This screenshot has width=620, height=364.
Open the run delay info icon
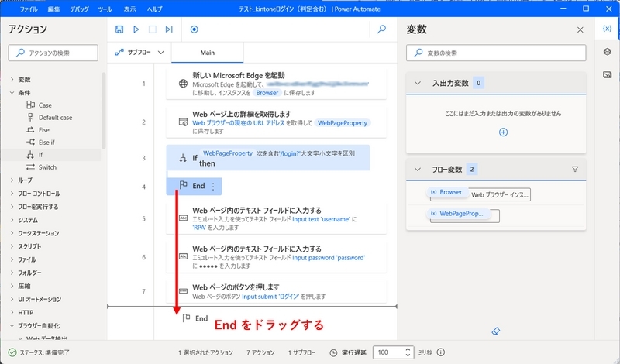click(441, 352)
